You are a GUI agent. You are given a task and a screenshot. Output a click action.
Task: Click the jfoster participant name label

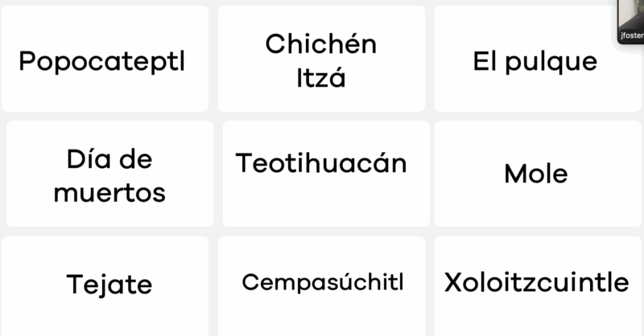tap(630, 36)
